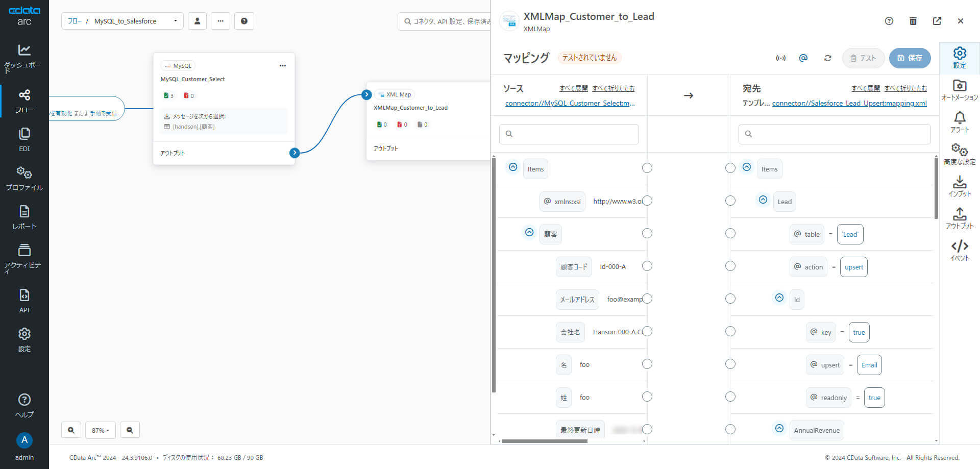The image size is (980, 469).
Task: Click the source horizontal scrollbar
Action: click(545, 441)
